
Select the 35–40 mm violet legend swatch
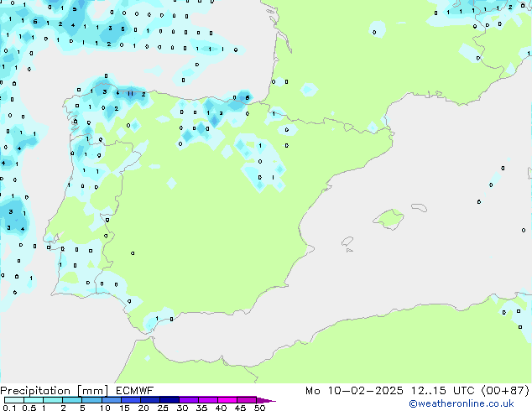(x=208, y=400)
